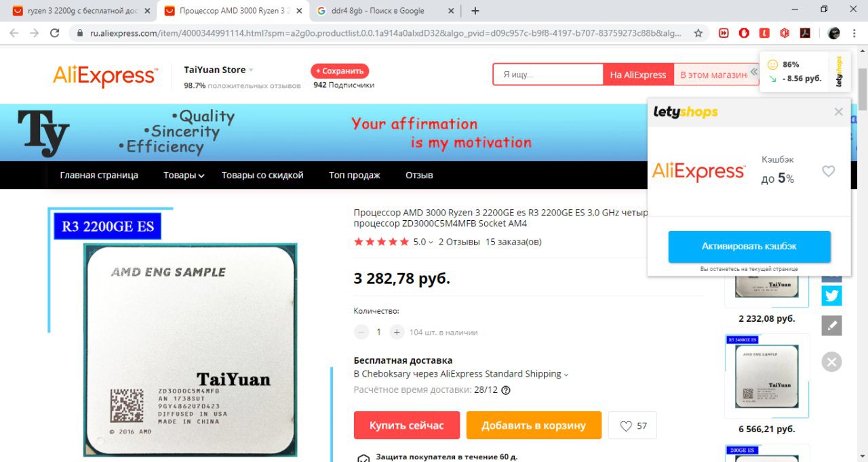Open the Chrome three-dot menu
The image size is (868, 462).
854,33
